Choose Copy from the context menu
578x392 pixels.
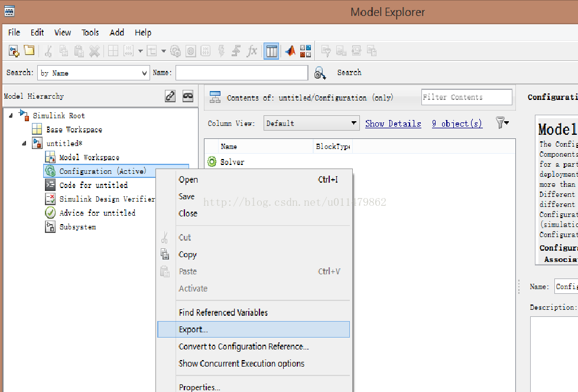254,254
